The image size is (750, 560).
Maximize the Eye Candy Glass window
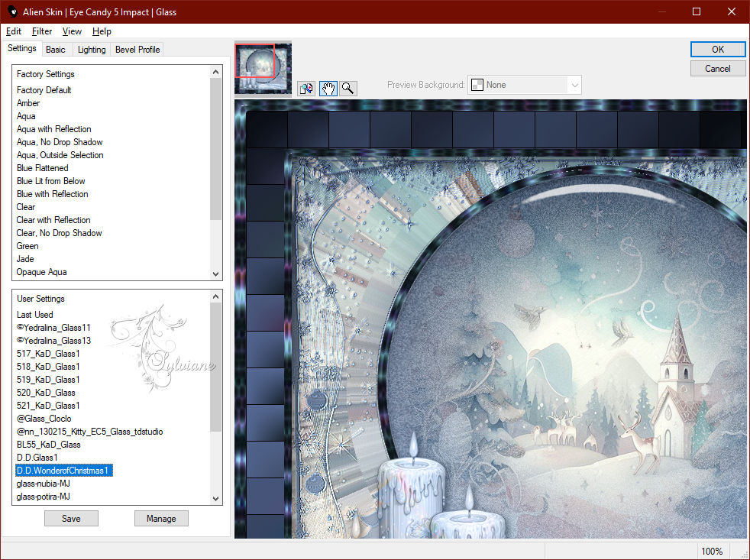pyautogui.click(x=697, y=11)
